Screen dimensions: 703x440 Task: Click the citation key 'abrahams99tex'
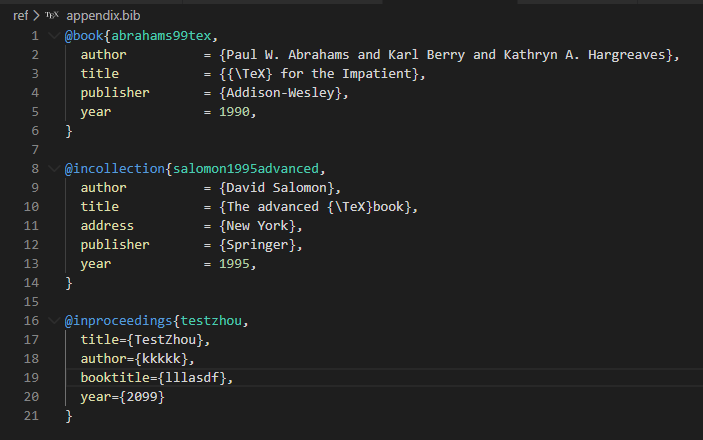tap(161, 36)
